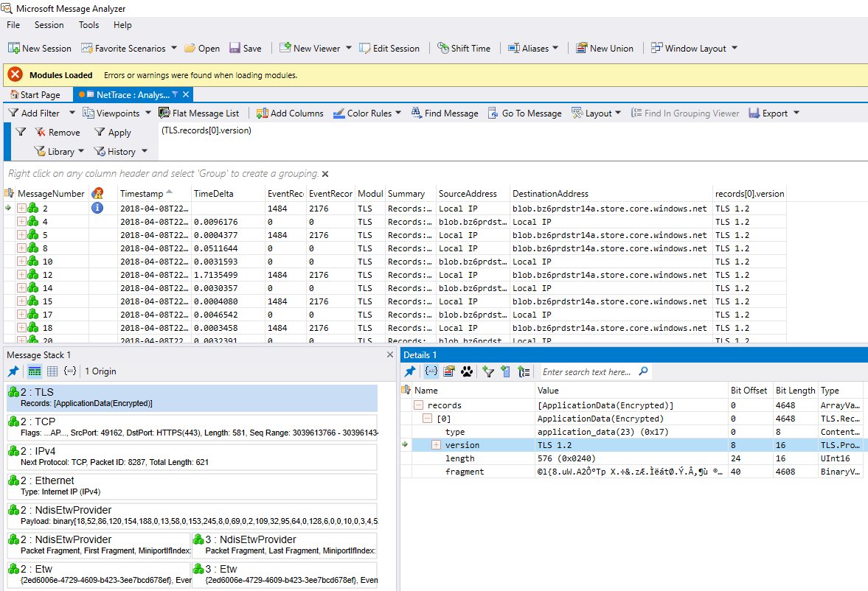The image size is (868, 591).
Task: Expand message number 18 row
Action: pyautogui.click(x=21, y=328)
